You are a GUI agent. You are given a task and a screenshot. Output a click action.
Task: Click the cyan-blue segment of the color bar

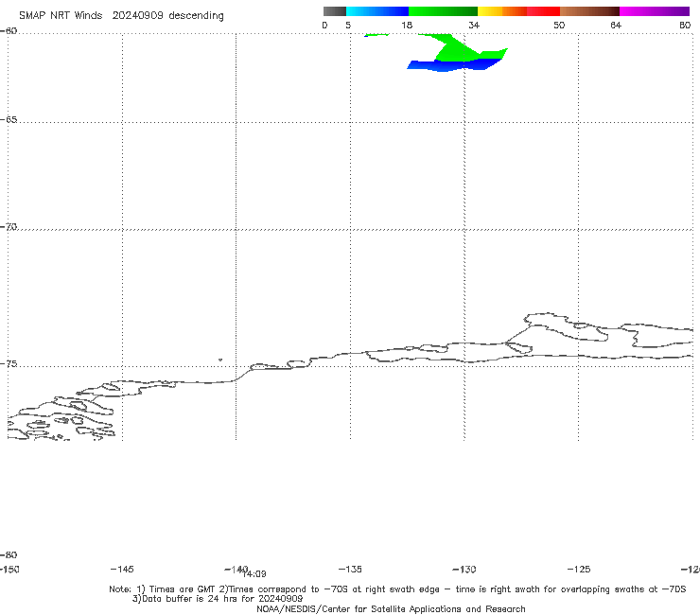point(377,11)
